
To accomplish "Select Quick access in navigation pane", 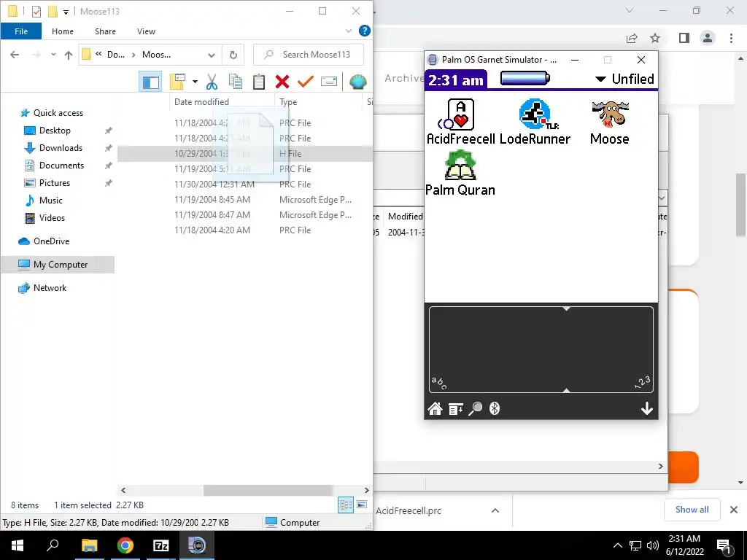I will [x=58, y=113].
